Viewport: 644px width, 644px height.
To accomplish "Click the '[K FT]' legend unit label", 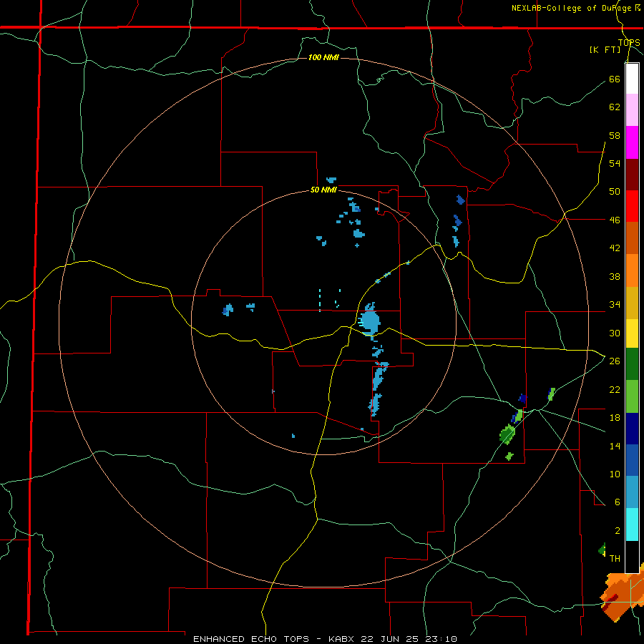I will coord(605,49).
